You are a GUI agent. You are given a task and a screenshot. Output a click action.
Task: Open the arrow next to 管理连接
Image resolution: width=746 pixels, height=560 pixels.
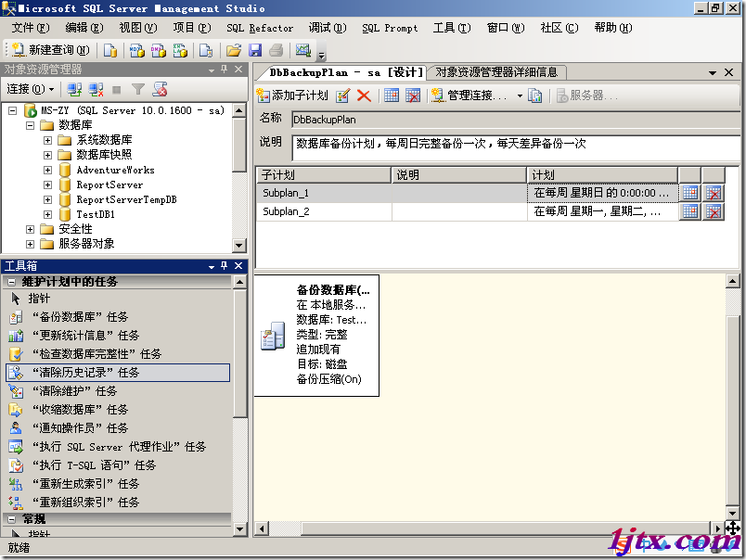click(x=520, y=96)
